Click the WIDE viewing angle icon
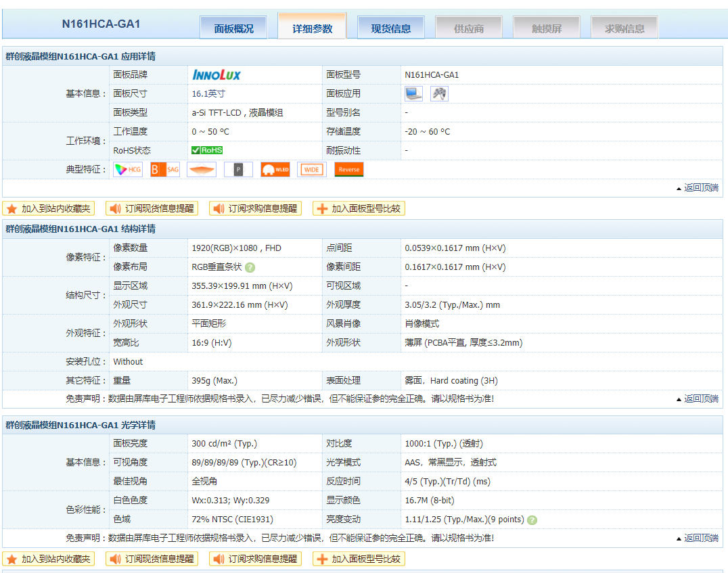The image size is (728, 573). tap(311, 169)
